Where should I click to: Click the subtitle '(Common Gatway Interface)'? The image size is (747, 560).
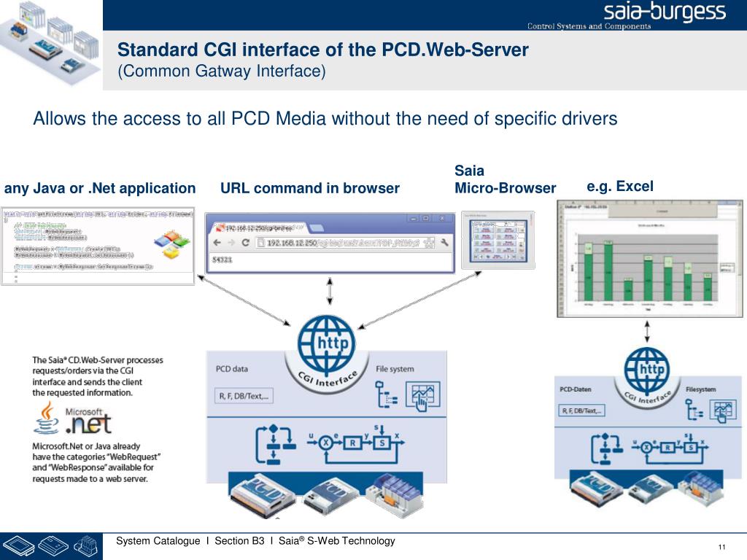222,71
